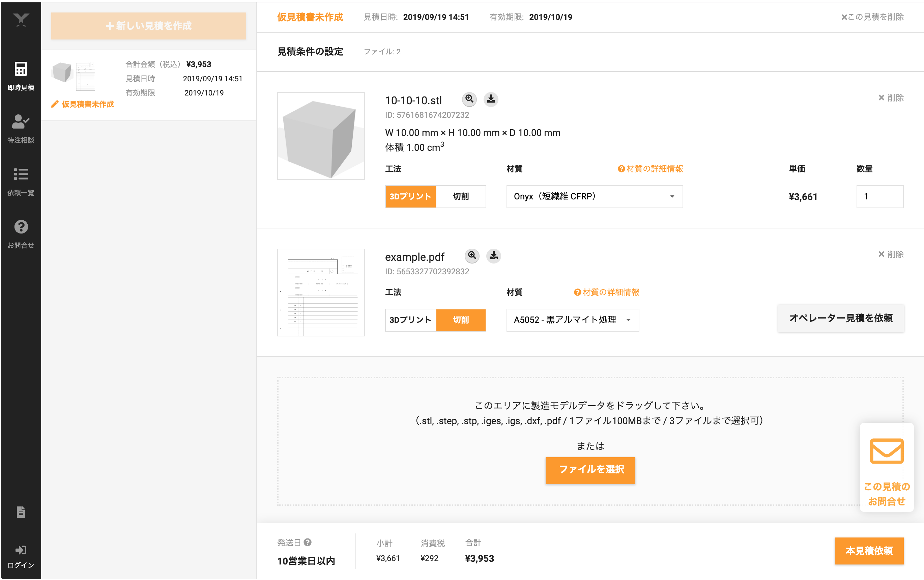Click the ファイルを選択 button
The width and height of the screenshot is (924, 580).
[590, 470]
